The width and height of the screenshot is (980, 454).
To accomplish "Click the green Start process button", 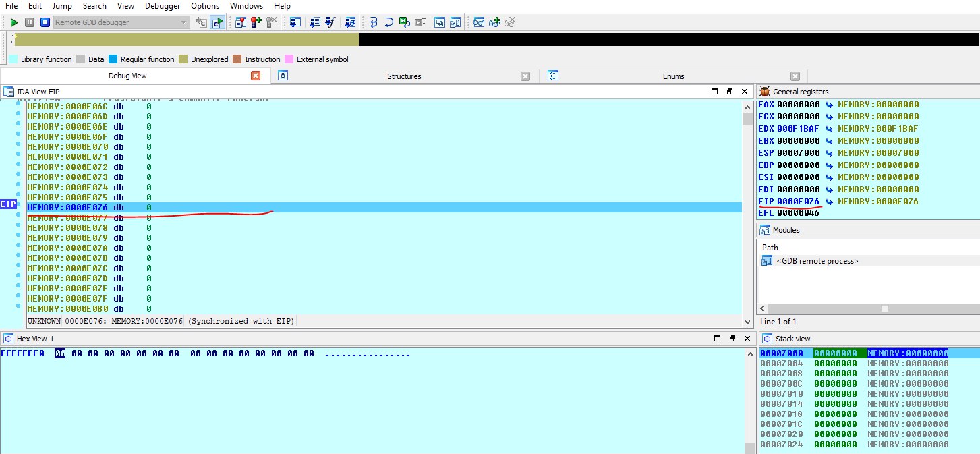I will pyautogui.click(x=13, y=22).
